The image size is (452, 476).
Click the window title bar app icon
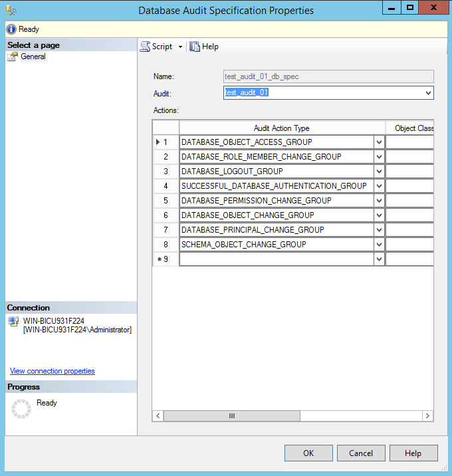coord(11,10)
